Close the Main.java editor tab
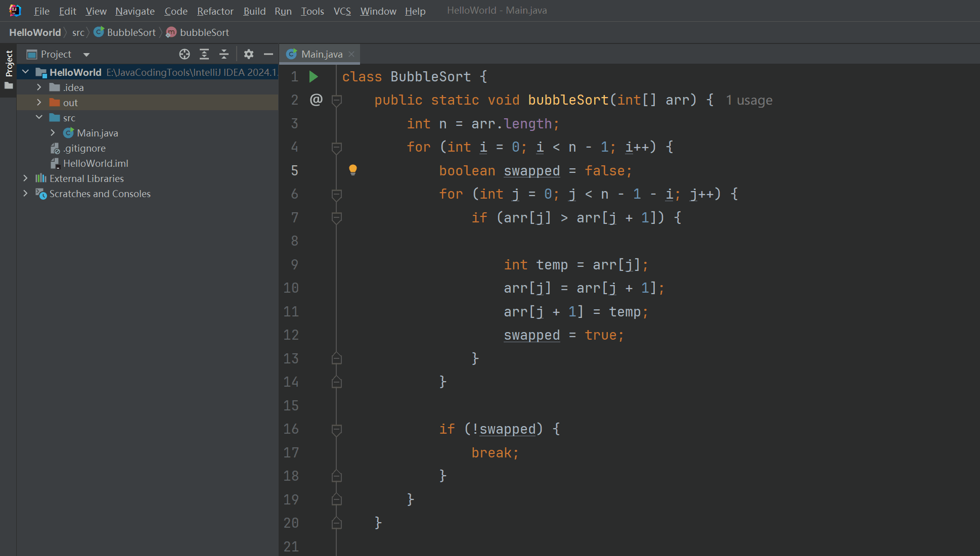This screenshot has width=980, height=556. pos(351,54)
